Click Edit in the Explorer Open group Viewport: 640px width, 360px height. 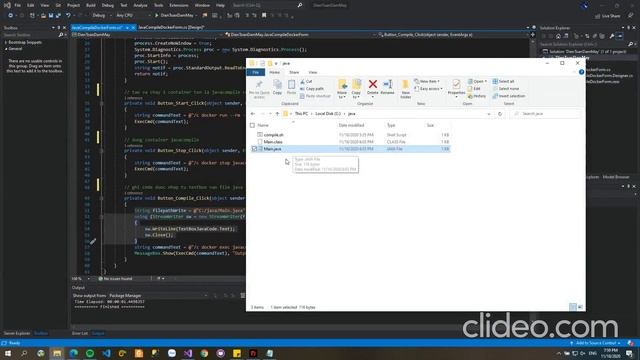(x=474, y=89)
